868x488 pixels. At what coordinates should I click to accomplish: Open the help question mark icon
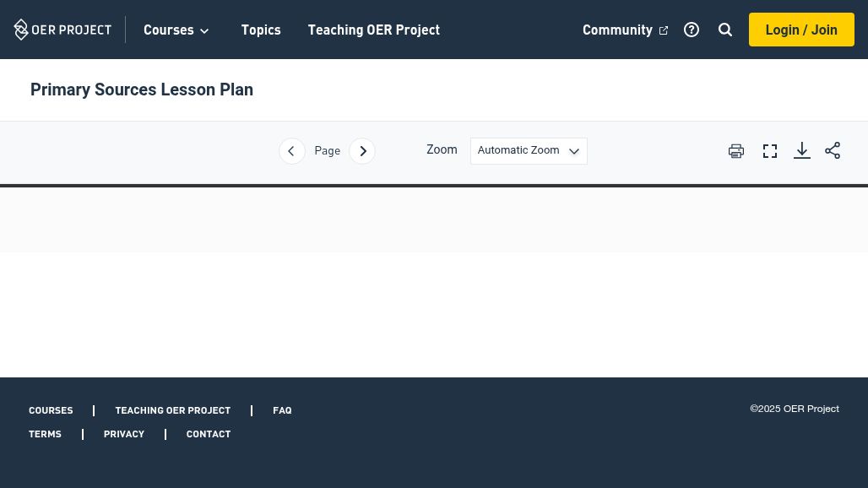(x=692, y=30)
